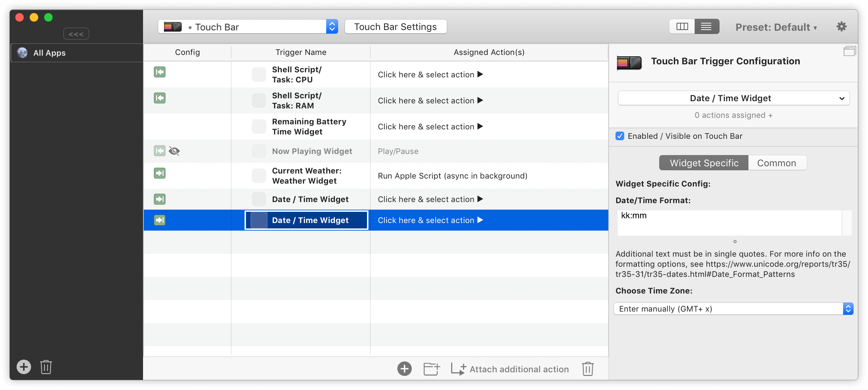Image resolution: width=868 pixels, height=390 pixels.
Task: Open Preset: Default dropdown
Action: click(776, 27)
